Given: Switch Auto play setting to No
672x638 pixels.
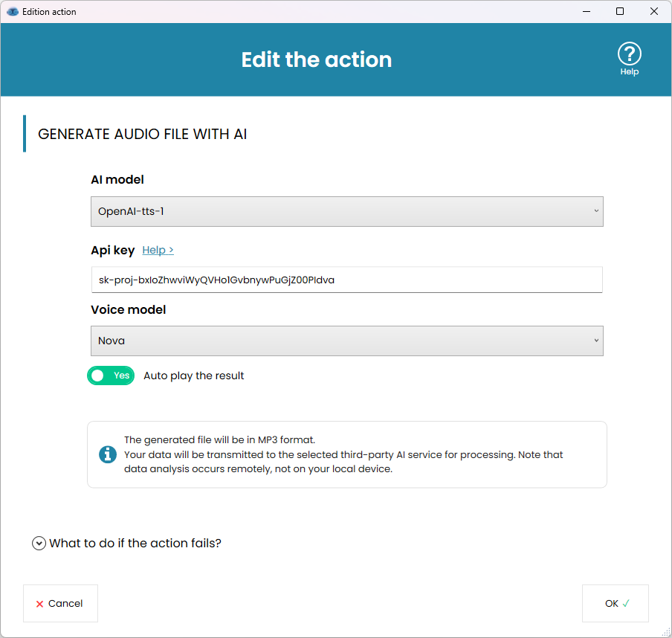Looking at the screenshot, I should 110,376.
